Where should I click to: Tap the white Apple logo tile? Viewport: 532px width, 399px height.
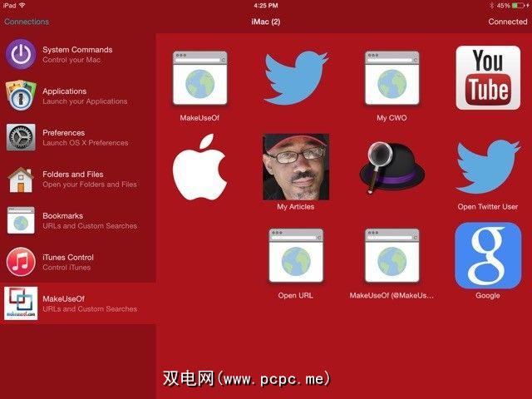199,167
